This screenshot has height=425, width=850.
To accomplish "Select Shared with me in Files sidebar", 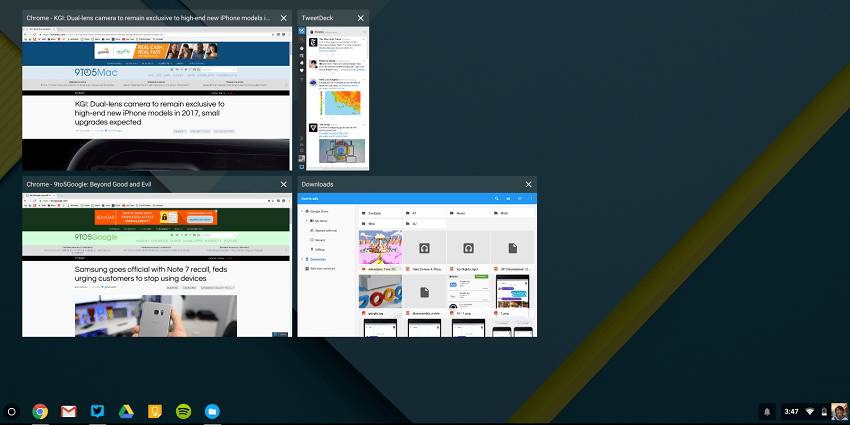I will (x=325, y=230).
